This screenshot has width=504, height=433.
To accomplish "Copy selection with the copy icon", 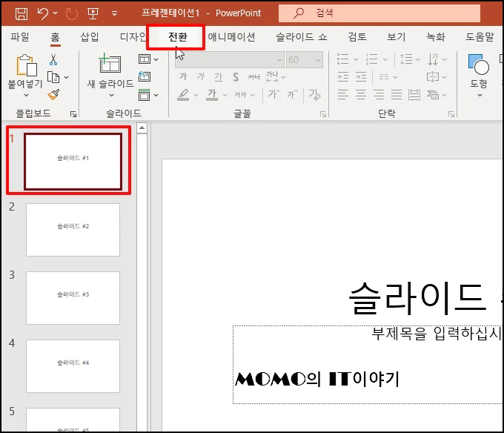I will point(53,77).
